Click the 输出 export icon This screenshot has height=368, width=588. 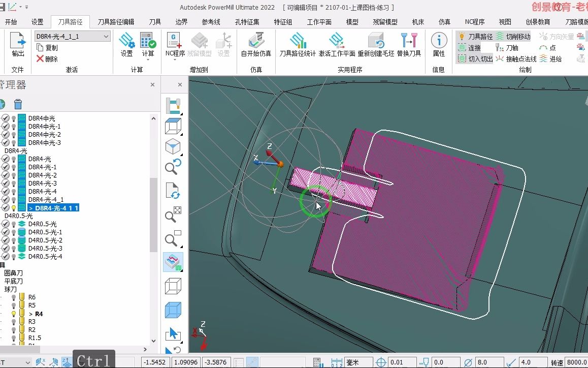pyautogui.click(x=18, y=45)
